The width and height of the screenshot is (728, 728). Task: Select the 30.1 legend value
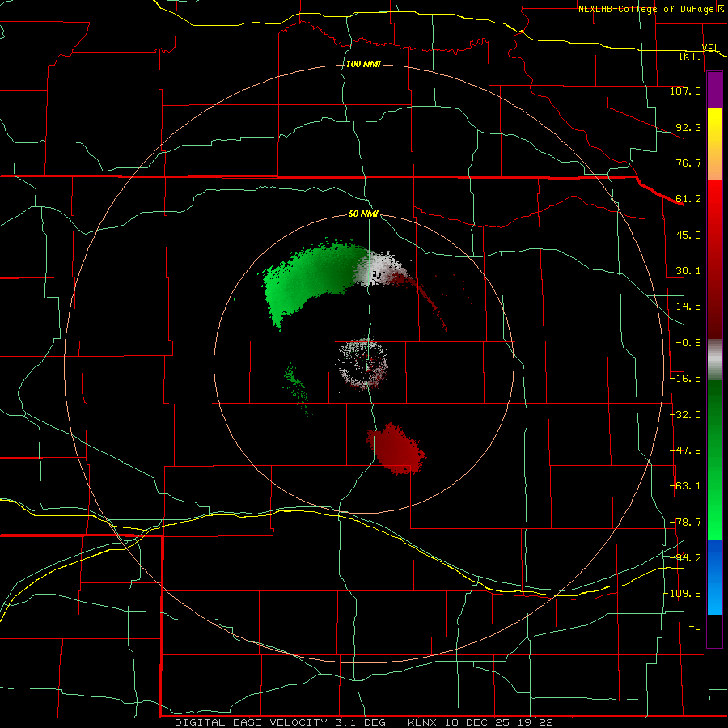(x=688, y=271)
